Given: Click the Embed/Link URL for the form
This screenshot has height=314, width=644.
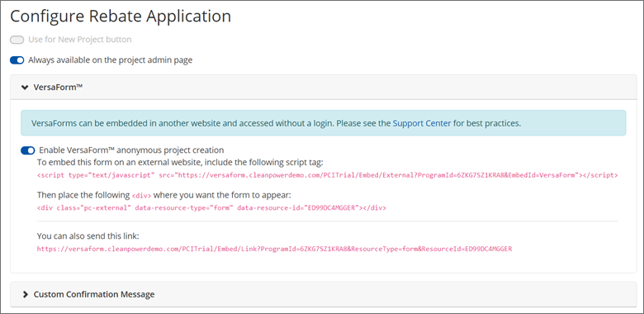Looking at the screenshot, I should (x=274, y=249).
